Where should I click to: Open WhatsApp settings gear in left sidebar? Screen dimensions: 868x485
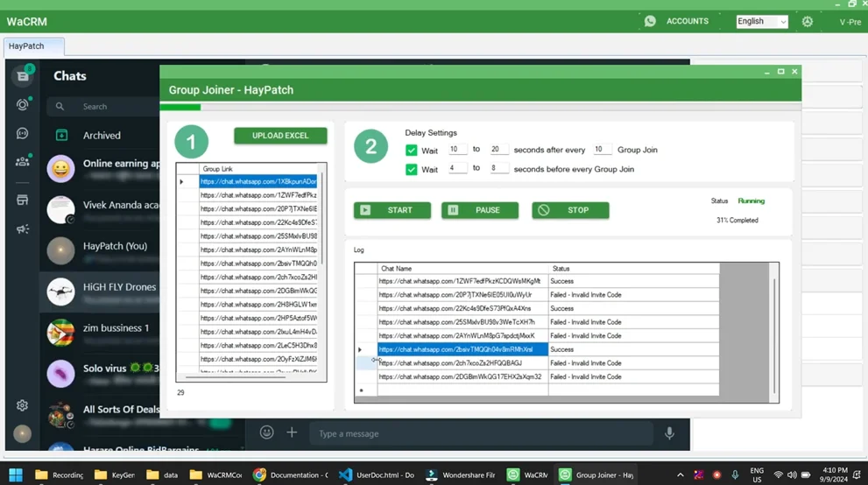point(22,405)
